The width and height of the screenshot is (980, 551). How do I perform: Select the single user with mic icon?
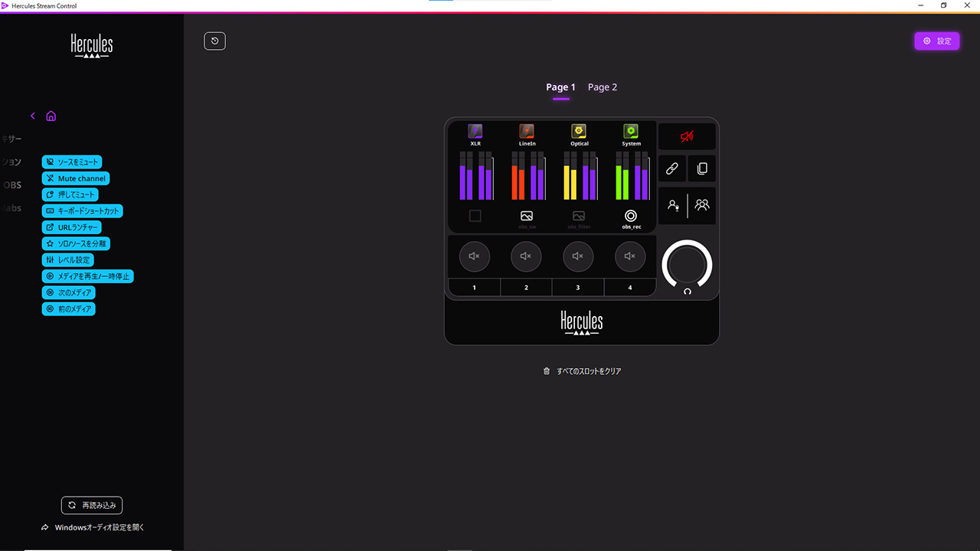click(x=673, y=205)
